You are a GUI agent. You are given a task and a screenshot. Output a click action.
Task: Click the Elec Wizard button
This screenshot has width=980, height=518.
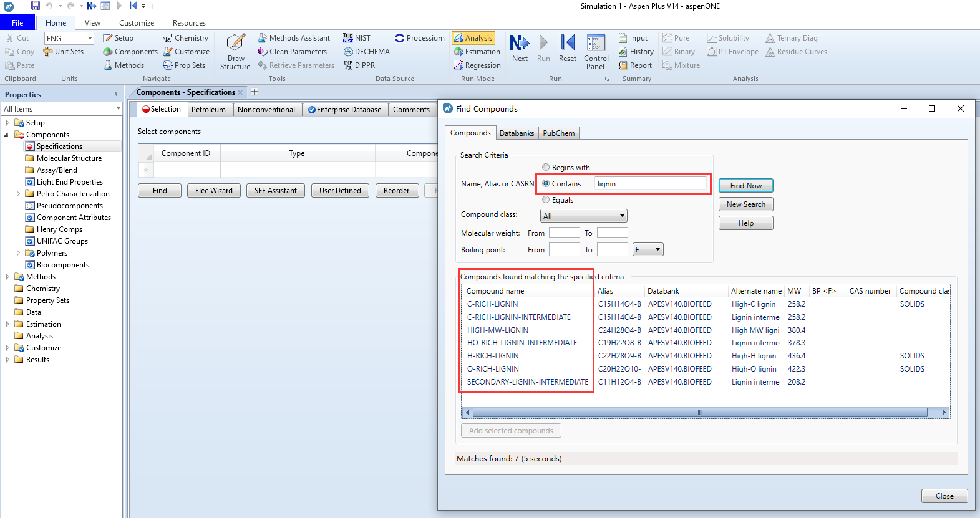click(x=214, y=190)
